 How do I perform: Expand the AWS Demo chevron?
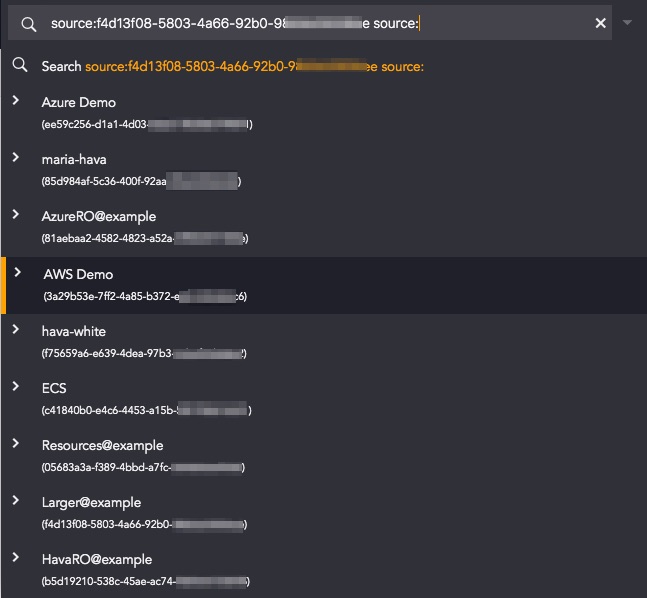click(x=17, y=272)
